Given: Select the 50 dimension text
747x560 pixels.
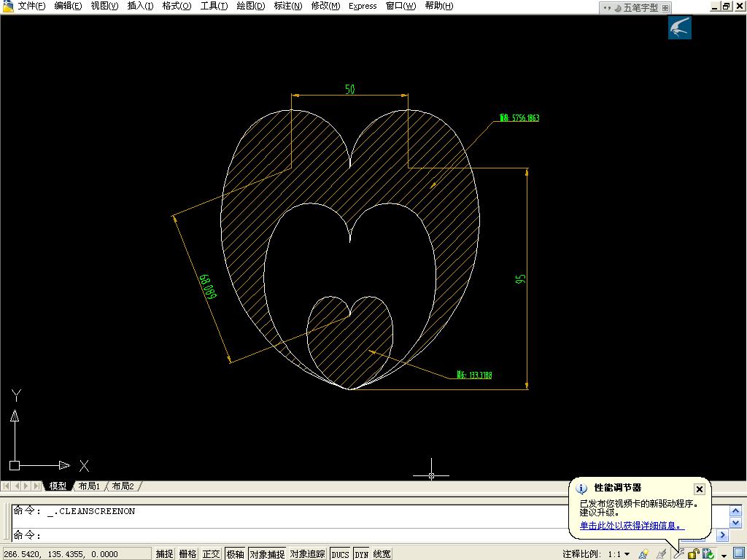Looking at the screenshot, I should tap(349, 89).
